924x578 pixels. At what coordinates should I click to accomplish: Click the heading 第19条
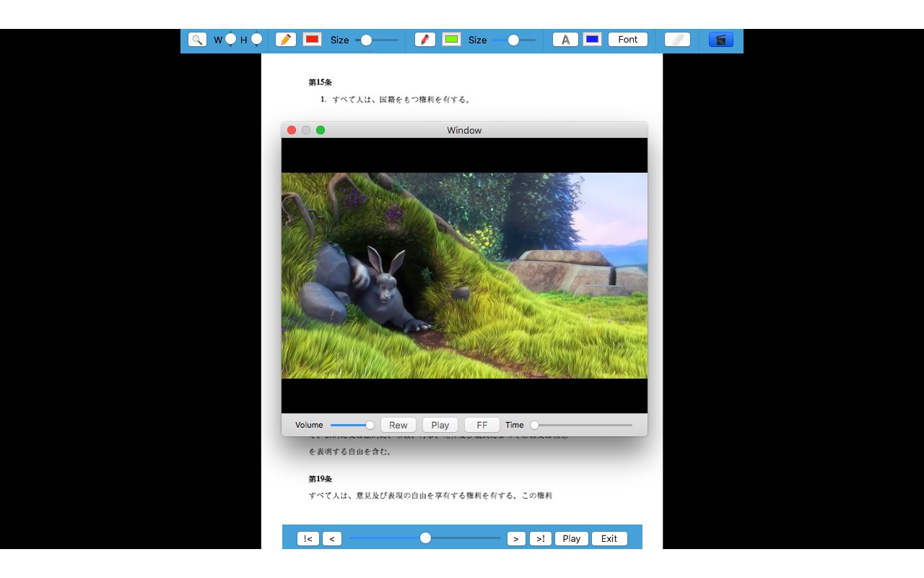pyautogui.click(x=320, y=479)
